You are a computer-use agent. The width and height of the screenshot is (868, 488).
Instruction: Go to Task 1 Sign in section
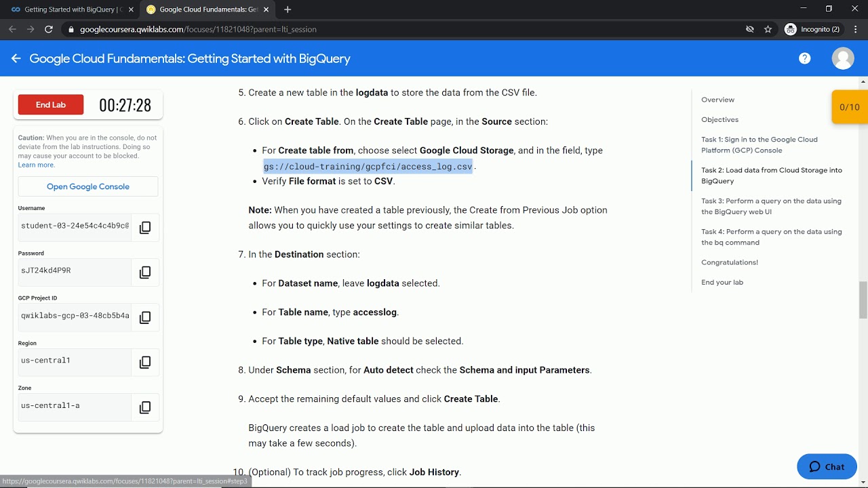(759, 145)
